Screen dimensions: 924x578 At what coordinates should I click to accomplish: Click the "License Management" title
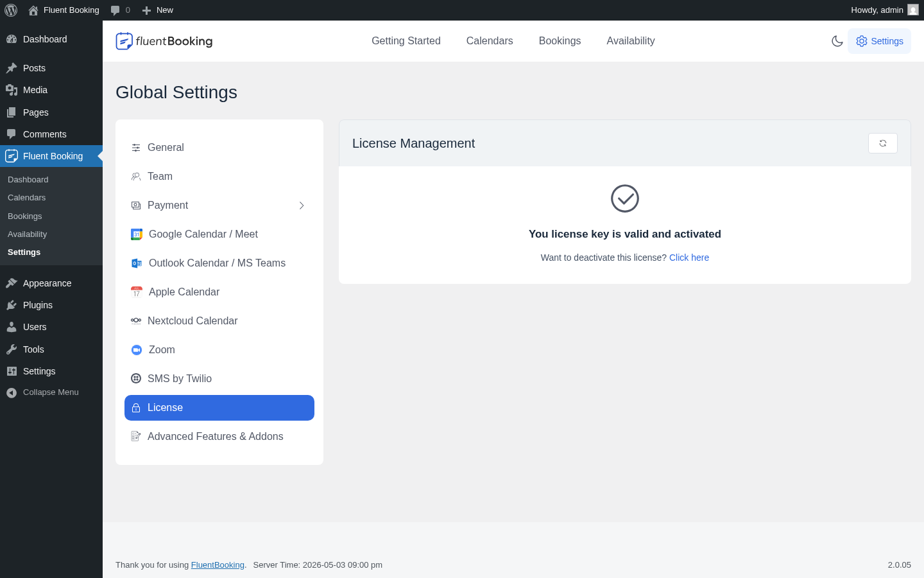[414, 143]
